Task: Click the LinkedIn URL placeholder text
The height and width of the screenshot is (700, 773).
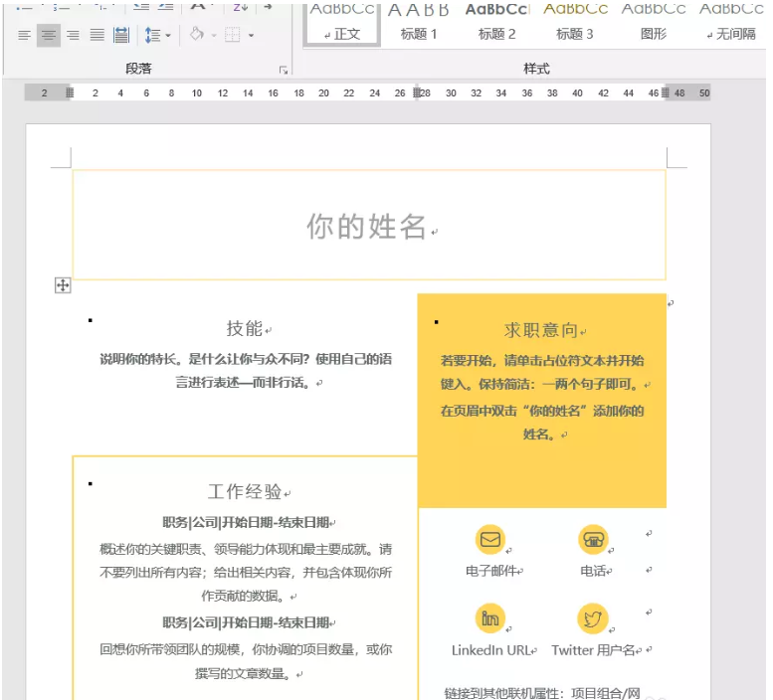Action: tap(491, 650)
